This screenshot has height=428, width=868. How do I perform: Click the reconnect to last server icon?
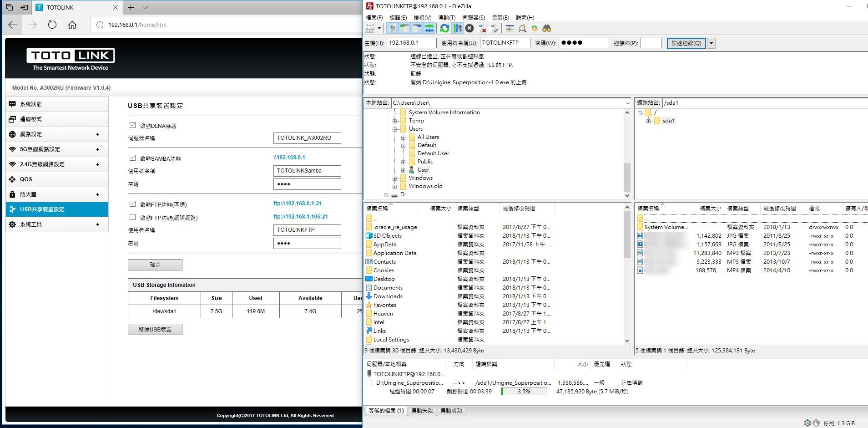(x=495, y=28)
